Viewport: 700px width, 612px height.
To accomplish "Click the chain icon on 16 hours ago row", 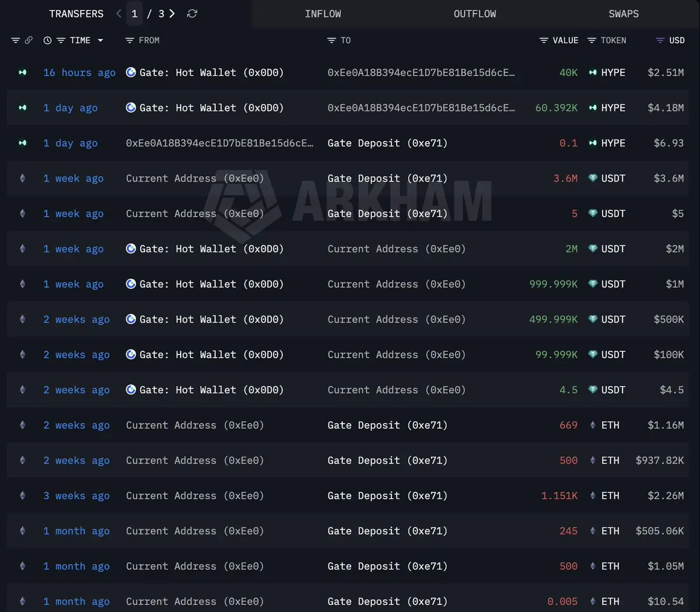I will [x=23, y=72].
